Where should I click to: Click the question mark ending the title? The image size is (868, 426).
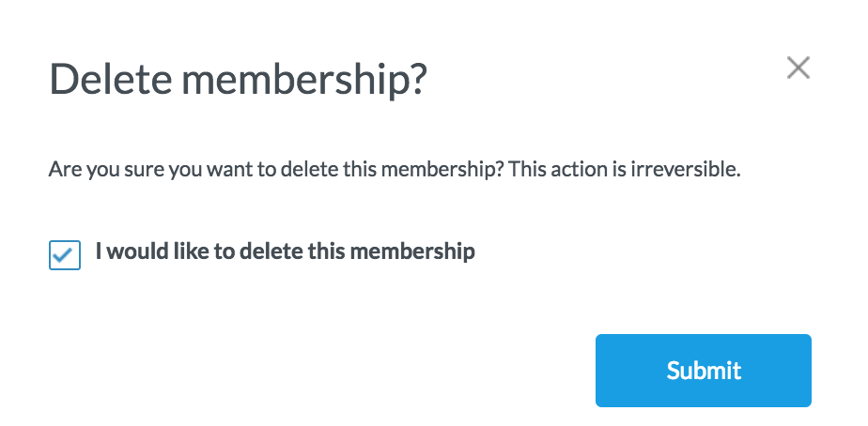[417, 81]
